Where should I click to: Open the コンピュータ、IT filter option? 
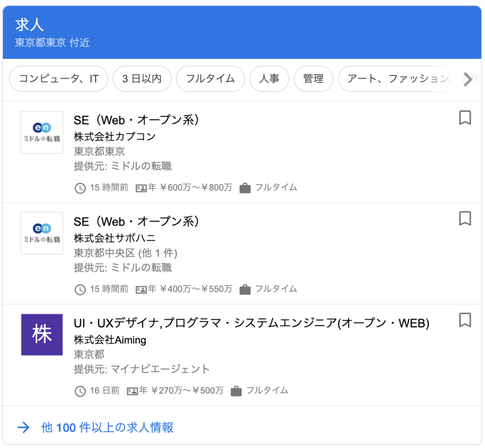[58, 79]
